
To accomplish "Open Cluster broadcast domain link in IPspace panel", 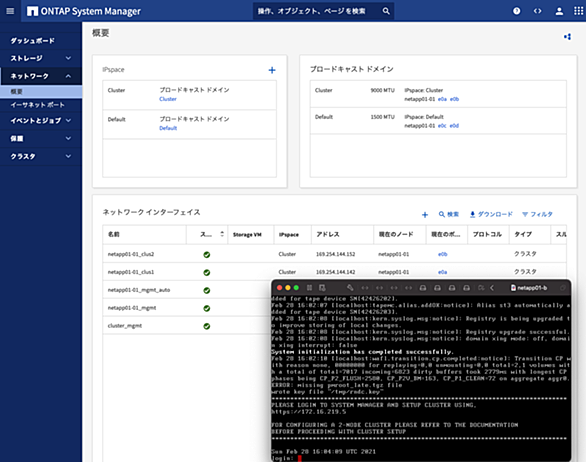I will tap(168, 99).
